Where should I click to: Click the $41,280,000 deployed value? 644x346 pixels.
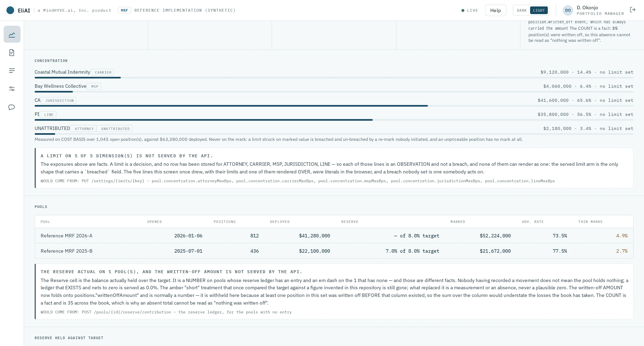click(x=314, y=236)
